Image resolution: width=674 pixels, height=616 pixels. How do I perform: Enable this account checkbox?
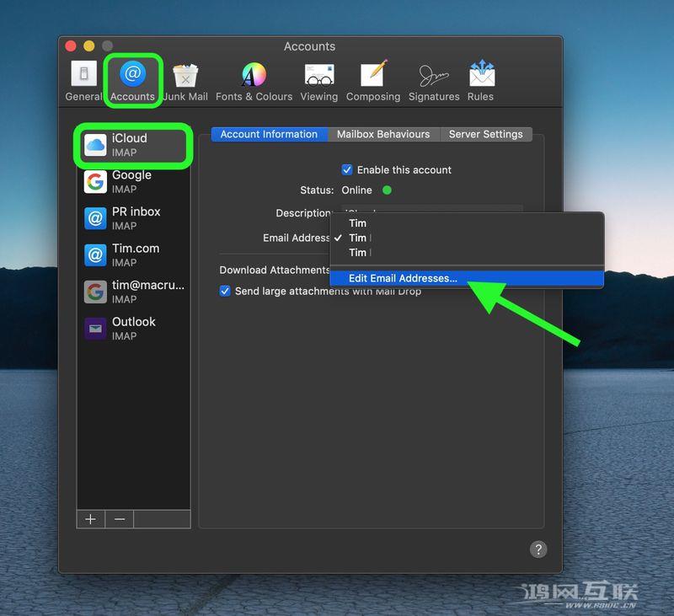[x=347, y=169]
